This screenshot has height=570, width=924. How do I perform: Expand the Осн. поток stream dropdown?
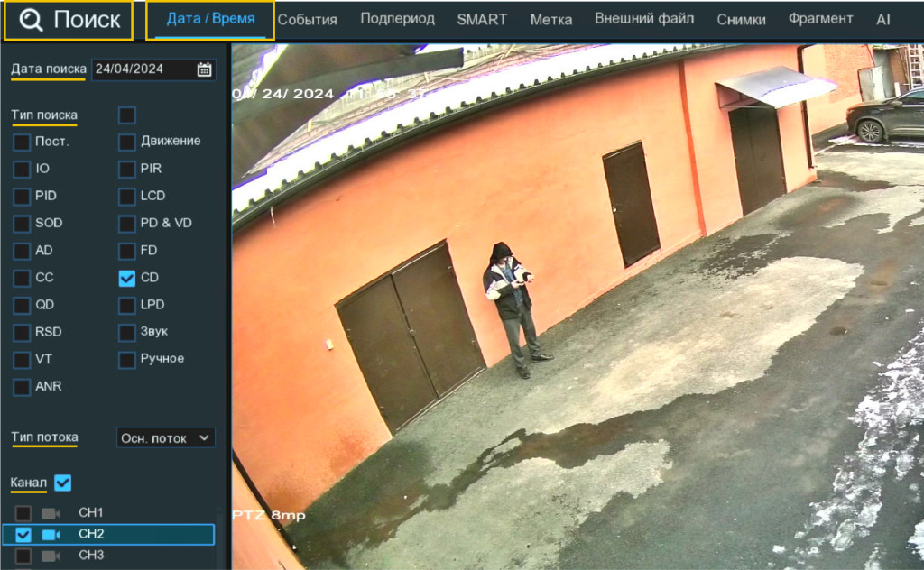pyautogui.click(x=166, y=438)
